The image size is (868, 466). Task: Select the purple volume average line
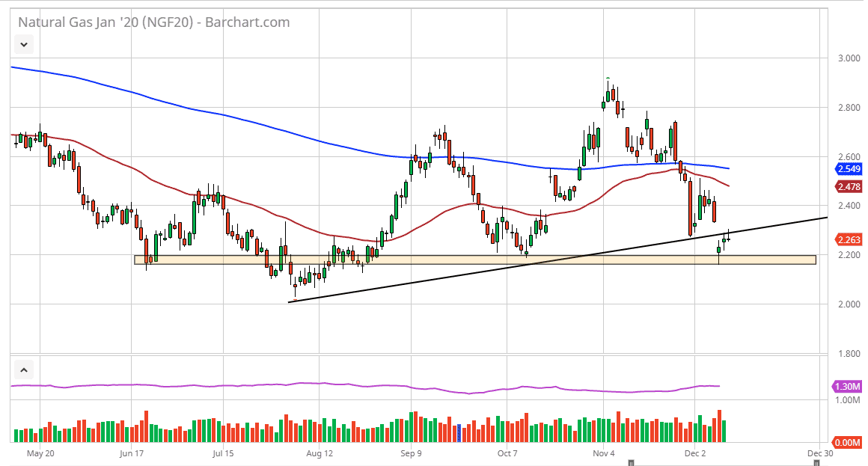pyautogui.click(x=365, y=386)
